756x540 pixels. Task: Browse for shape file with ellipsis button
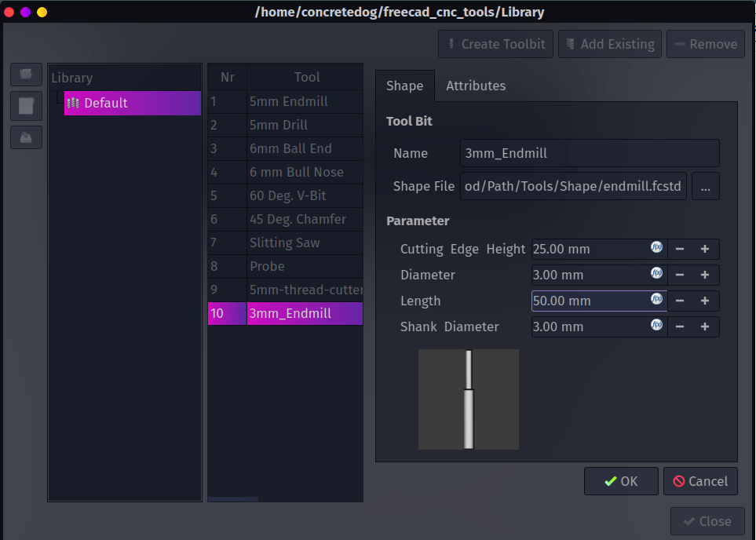[x=705, y=187]
